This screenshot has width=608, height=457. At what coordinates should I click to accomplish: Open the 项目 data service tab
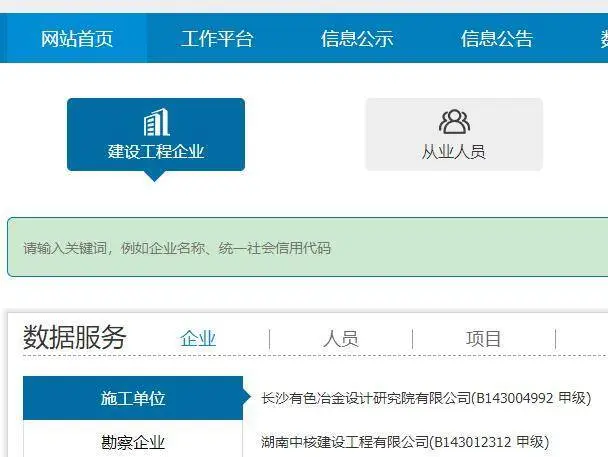[484, 338]
